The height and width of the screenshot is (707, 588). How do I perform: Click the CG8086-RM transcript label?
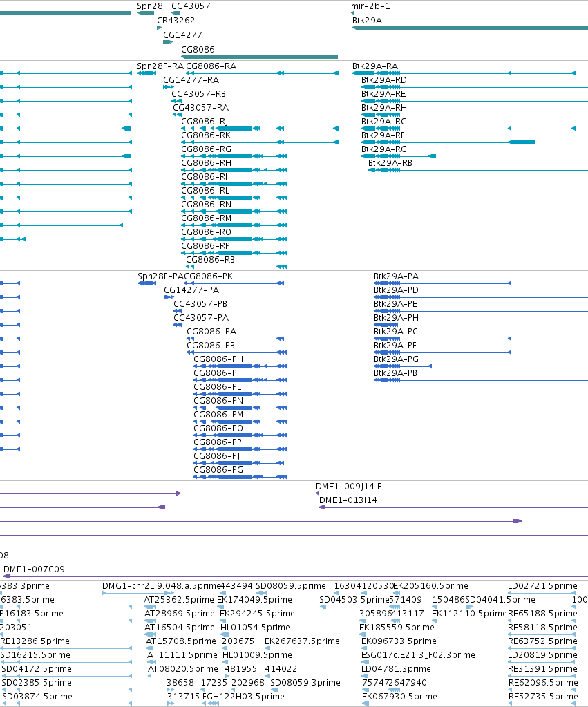pyautogui.click(x=207, y=218)
